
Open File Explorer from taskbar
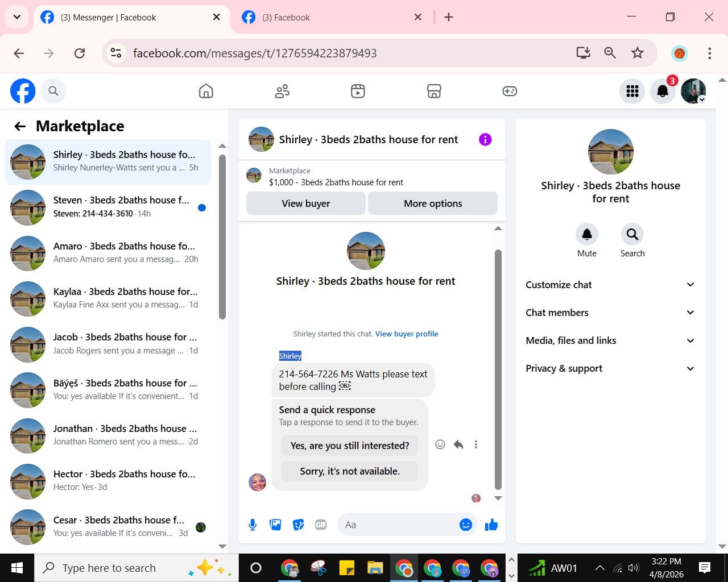375,568
